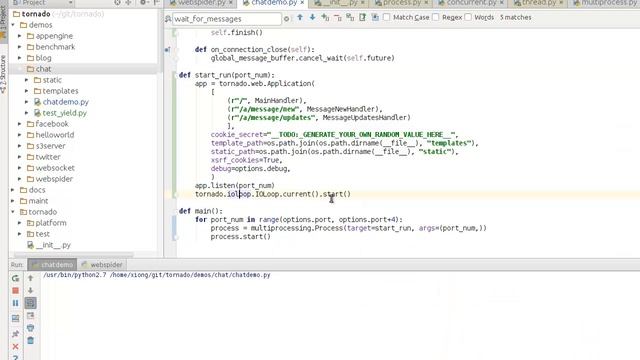The height and width of the screenshot is (360, 640).
Task: Select the webspider Run tab
Action: [102, 264]
